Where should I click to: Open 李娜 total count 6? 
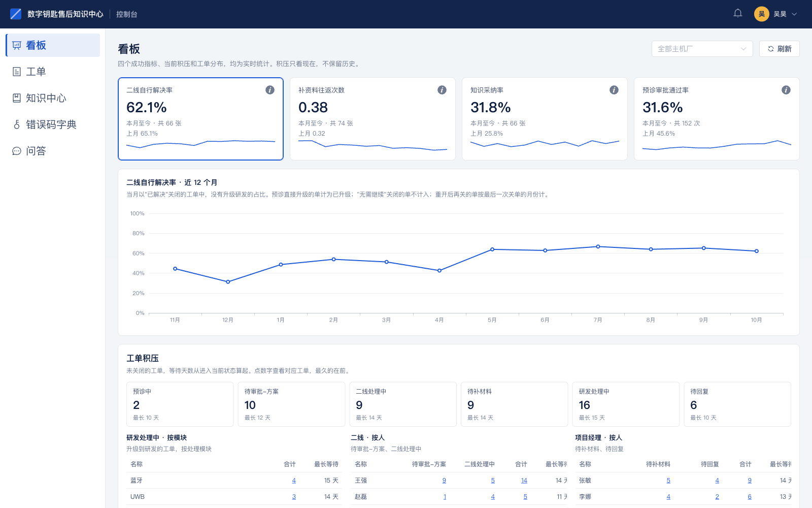coord(750,497)
